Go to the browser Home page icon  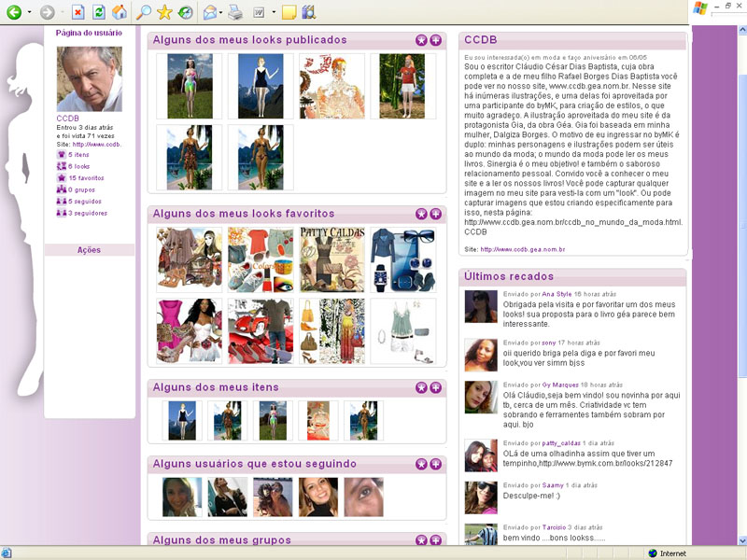click(119, 12)
